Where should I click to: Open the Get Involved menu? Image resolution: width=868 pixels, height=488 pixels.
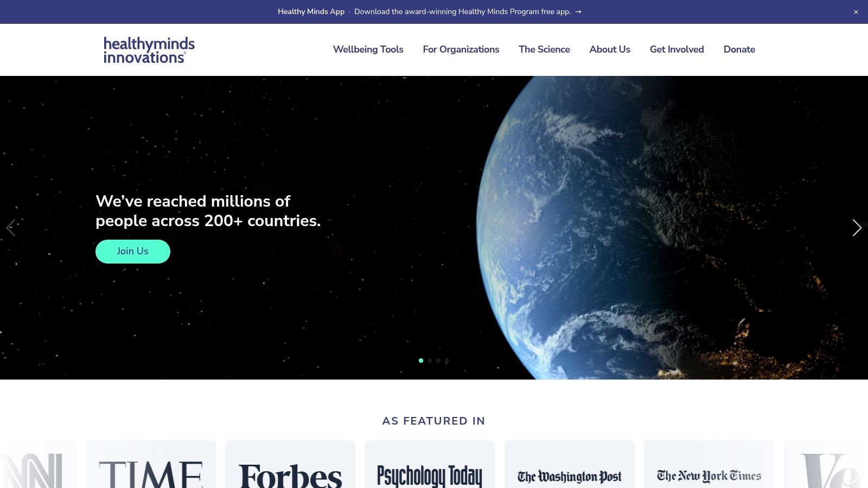[677, 49]
